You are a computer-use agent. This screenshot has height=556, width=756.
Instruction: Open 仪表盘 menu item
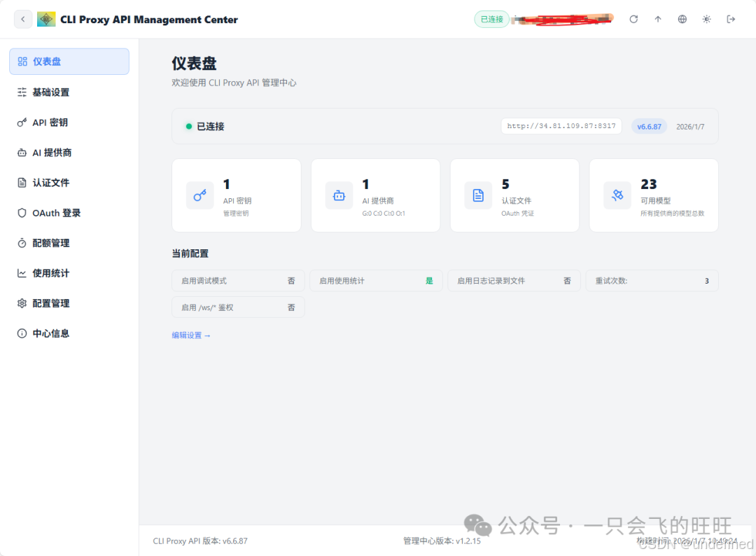(x=69, y=61)
